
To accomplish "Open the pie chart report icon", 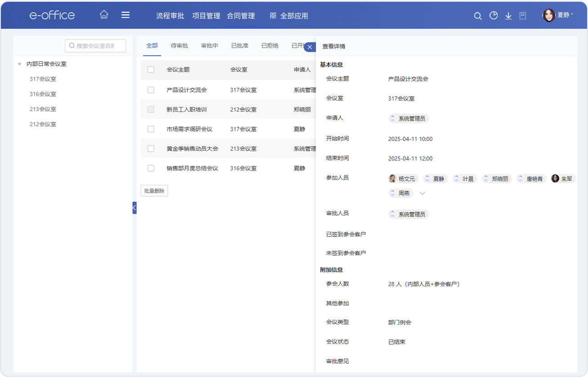I will point(494,16).
